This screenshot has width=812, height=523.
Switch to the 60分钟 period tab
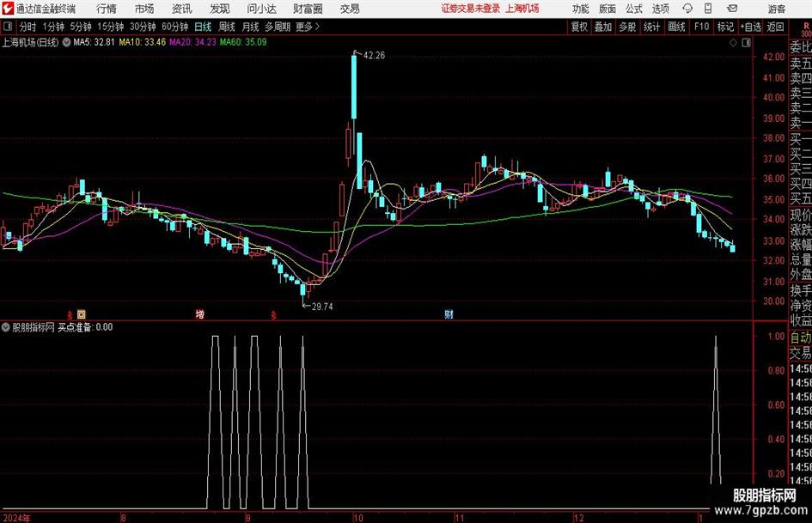[175, 27]
